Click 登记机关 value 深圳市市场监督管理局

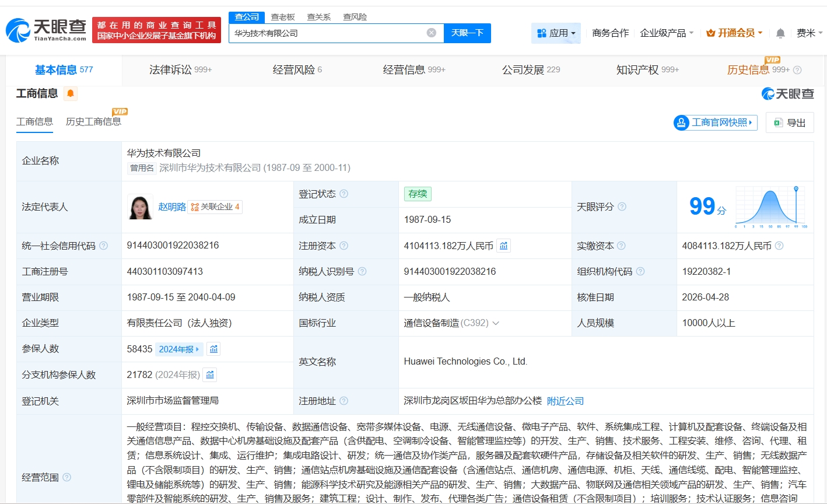click(173, 401)
